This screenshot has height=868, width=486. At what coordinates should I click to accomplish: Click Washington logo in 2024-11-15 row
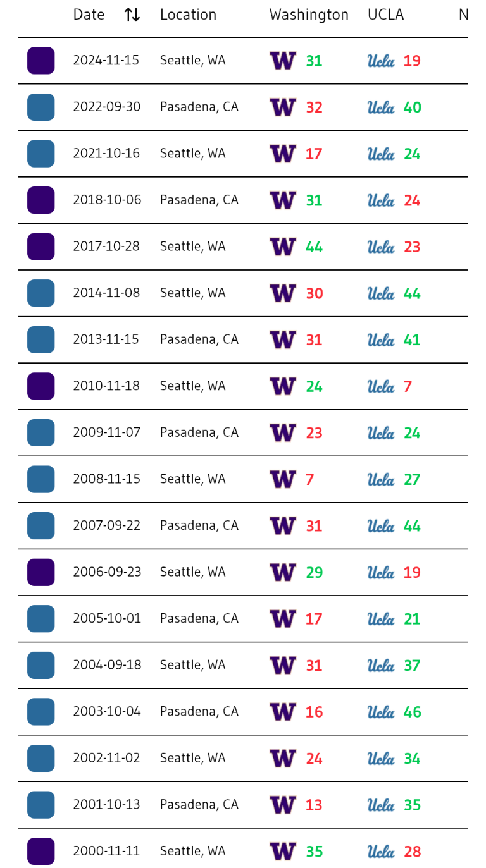(x=283, y=61)
